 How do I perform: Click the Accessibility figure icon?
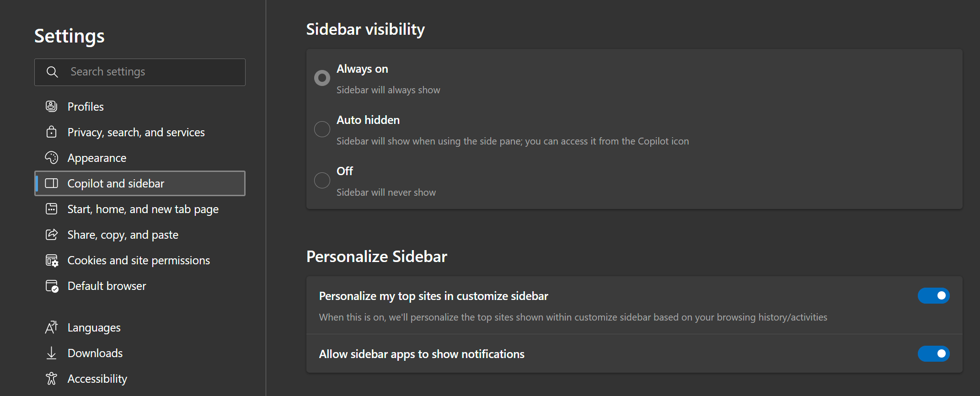point(52,379)
